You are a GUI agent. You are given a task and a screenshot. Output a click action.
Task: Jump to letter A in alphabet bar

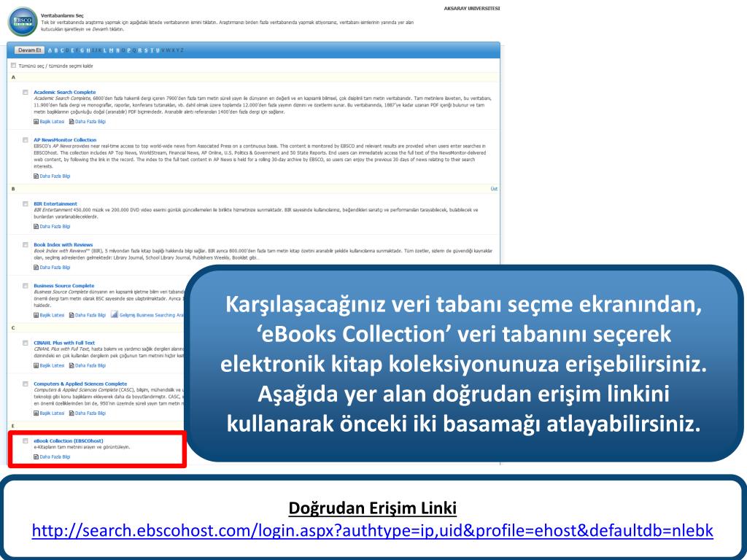50,50
